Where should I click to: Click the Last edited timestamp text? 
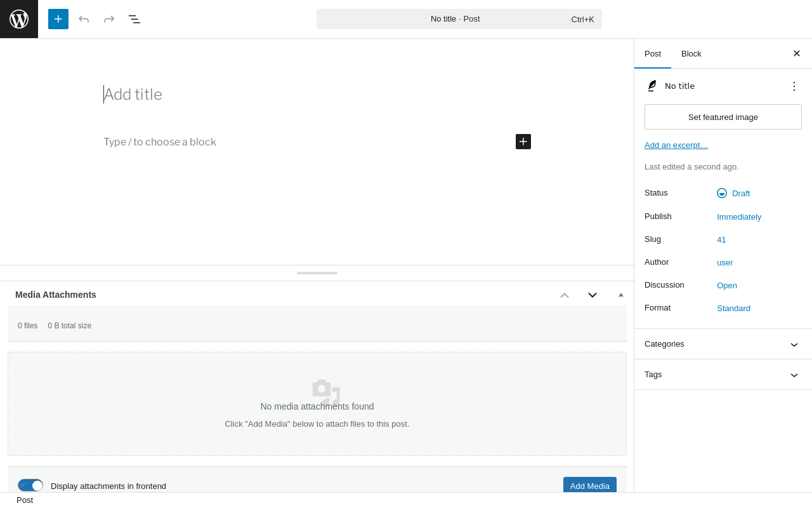pyautogui.click(x=691, y=166)
